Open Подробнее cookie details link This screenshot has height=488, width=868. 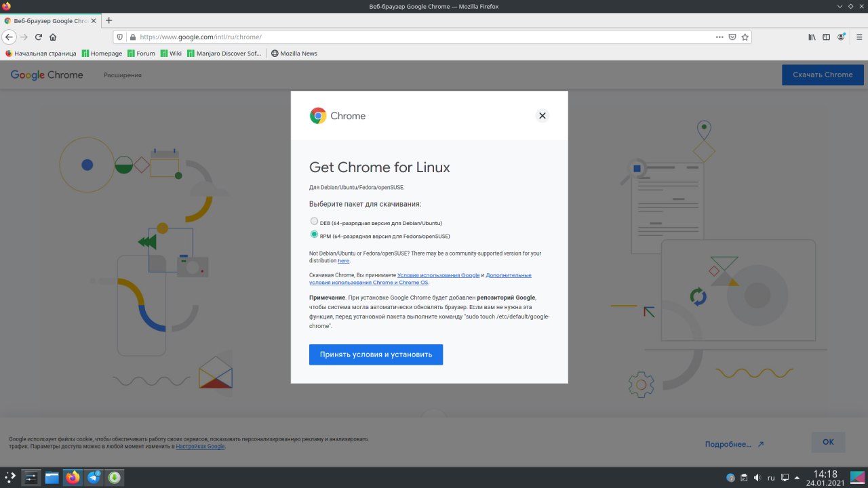(x=734, y=445)
